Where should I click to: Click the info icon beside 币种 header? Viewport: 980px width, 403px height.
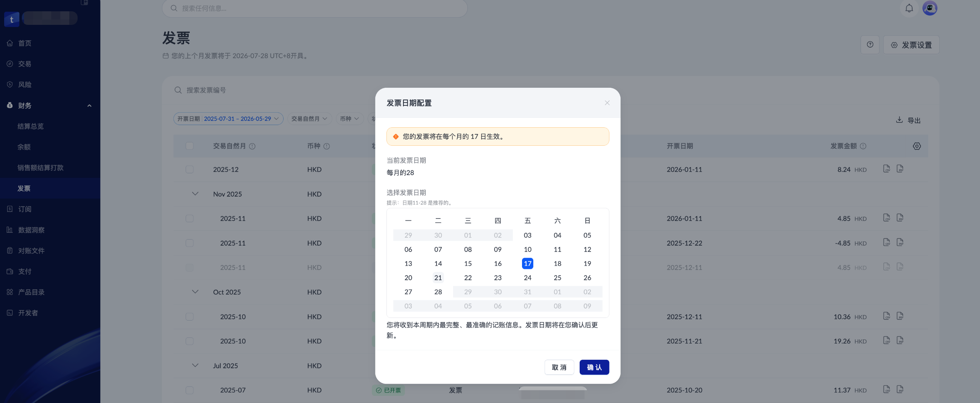click(327, 146)
